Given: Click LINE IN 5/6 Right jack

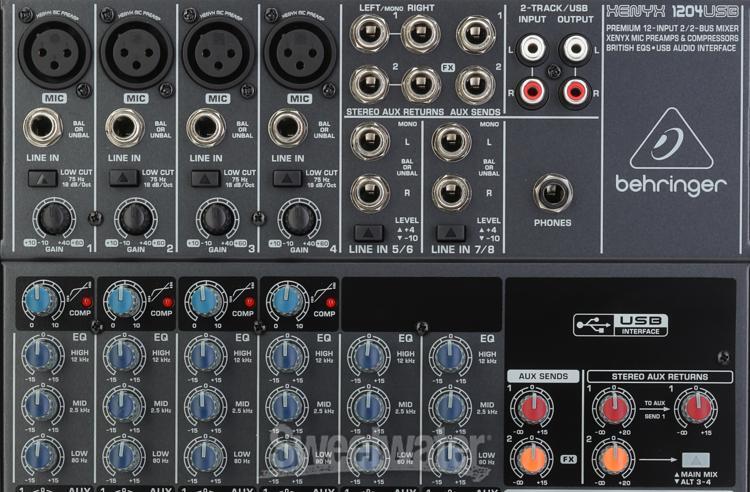Looking at the screenshot, I should [x=370, y=193].
